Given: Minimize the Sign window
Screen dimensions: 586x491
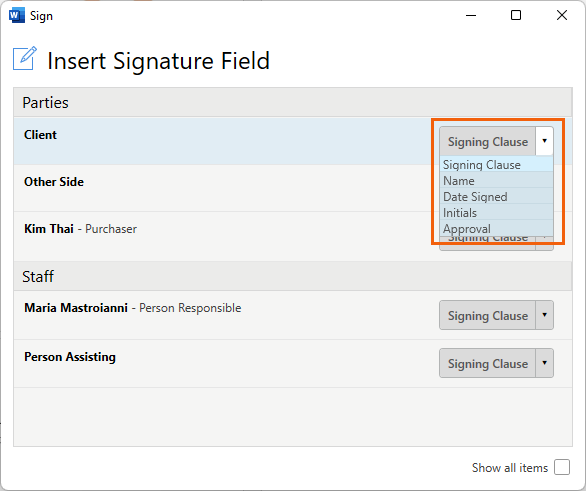Looking at the screenshot, I should [x=471, y=15].
